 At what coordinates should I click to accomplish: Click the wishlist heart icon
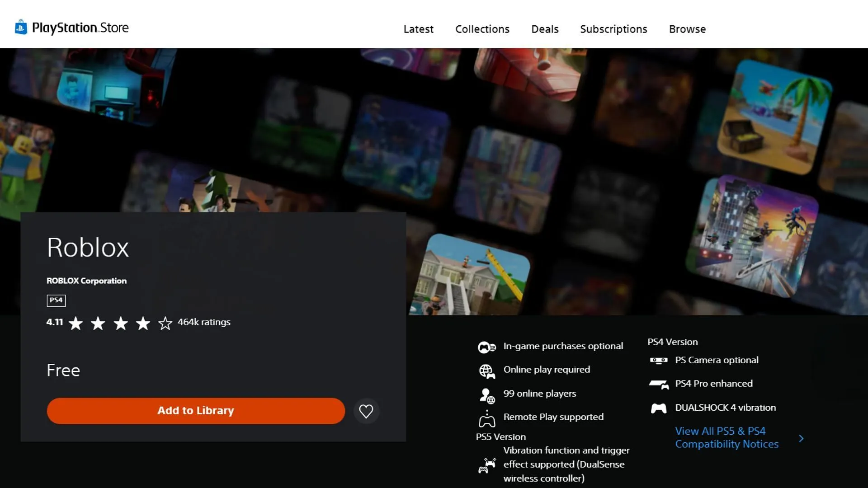366,411
